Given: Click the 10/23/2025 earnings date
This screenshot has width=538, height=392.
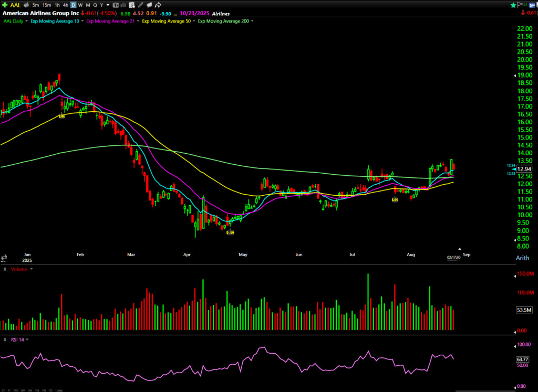Looking at the screenshot, I should [x=194, y=14].
